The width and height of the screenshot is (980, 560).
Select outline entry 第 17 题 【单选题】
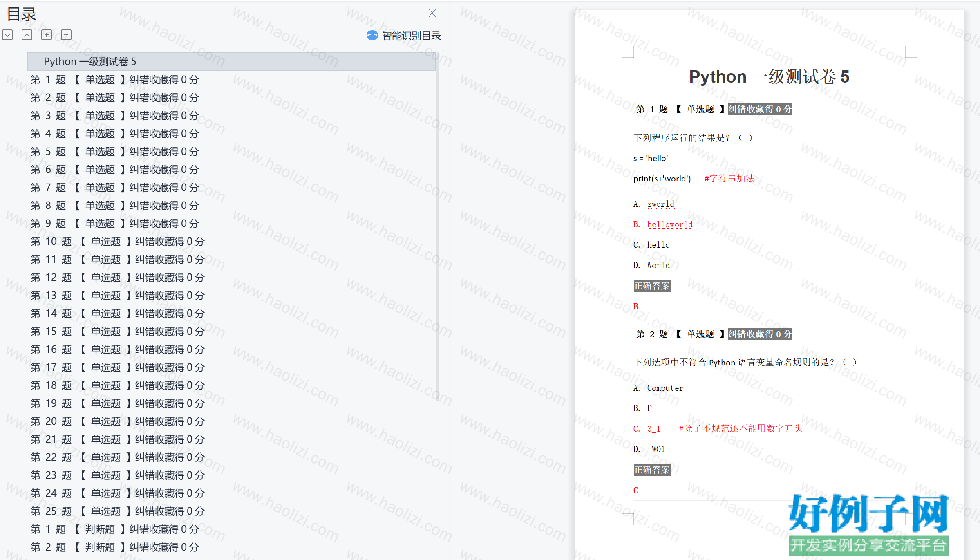(118, 367)
